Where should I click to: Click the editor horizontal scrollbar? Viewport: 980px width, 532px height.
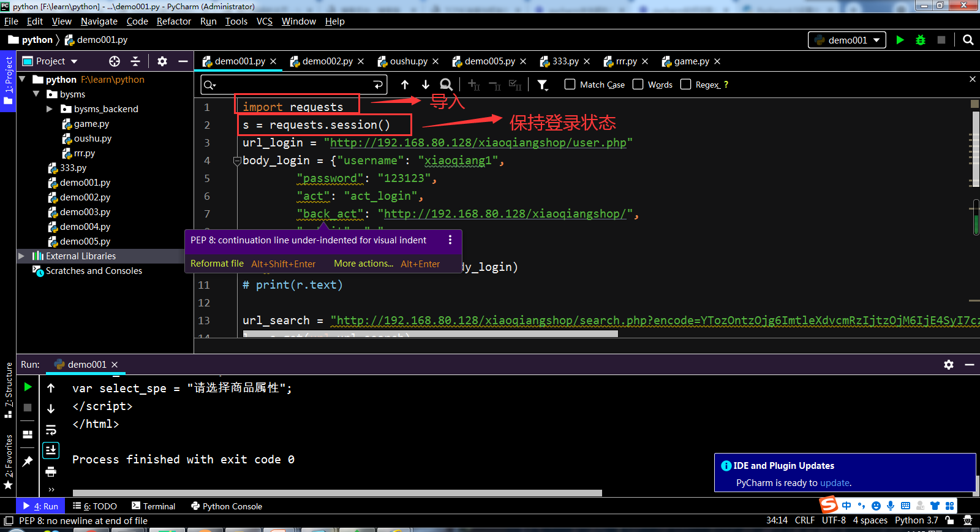[431, 335]
